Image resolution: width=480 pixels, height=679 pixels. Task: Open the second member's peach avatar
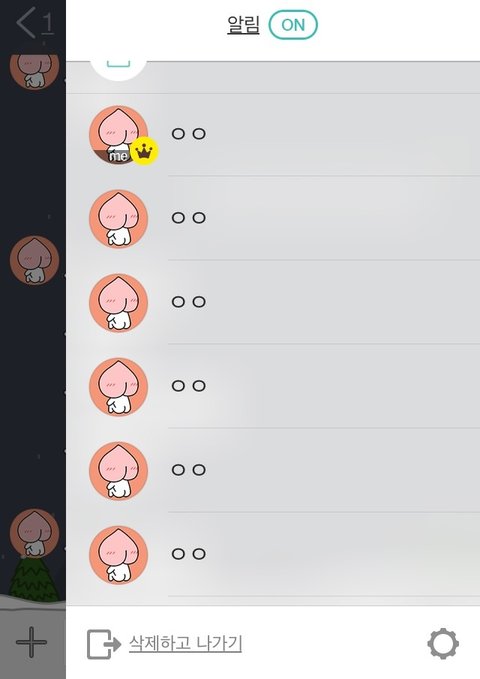tap(118, 219)
